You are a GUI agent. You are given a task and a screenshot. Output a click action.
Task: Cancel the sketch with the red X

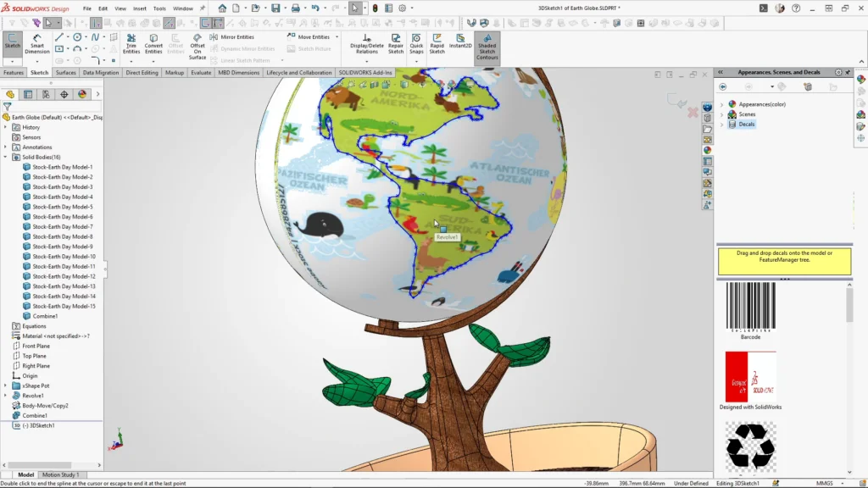click(693, 113)
